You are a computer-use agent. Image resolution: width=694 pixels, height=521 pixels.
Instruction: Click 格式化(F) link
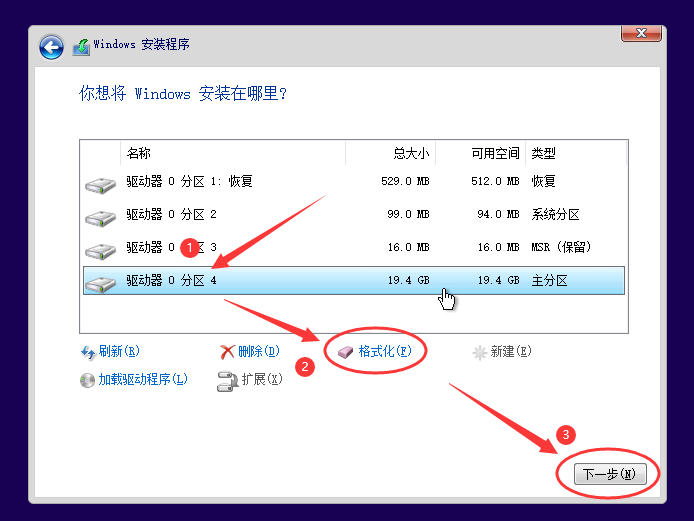385,351
